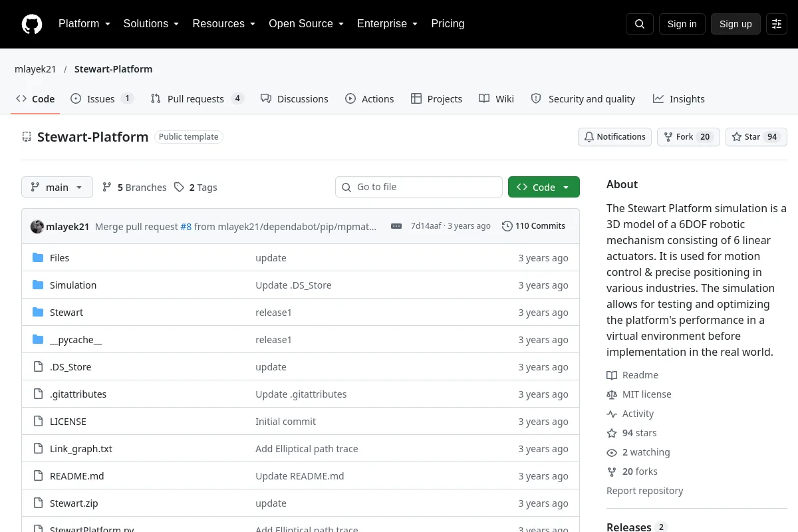Screen dimensions: 798x532
Task: Click the eye icon beside 2 watching
Action: (612, 452)
